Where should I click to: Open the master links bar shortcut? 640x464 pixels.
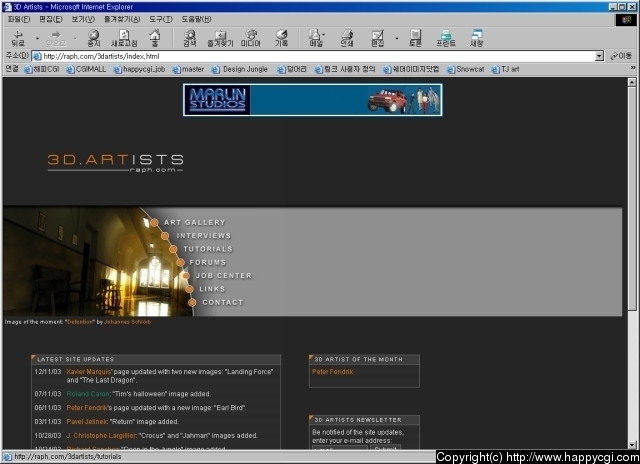(188, 69)
